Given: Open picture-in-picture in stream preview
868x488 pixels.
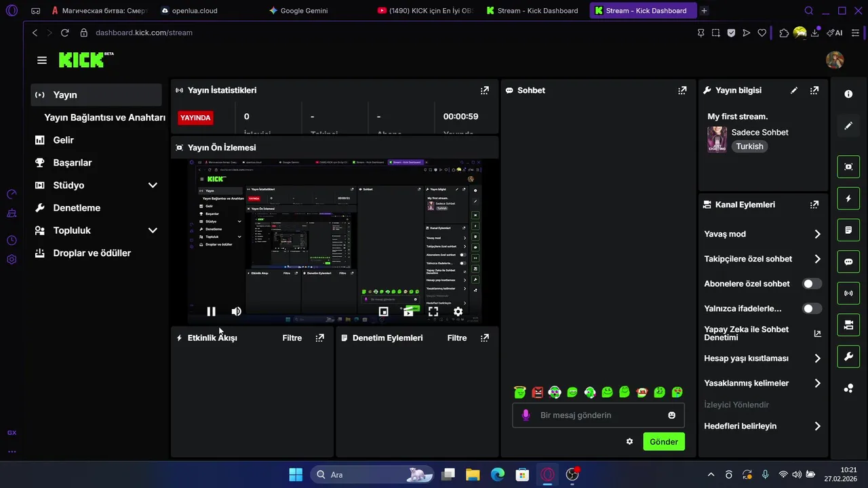Looking at the screenshot, I should tap(383, 312).
